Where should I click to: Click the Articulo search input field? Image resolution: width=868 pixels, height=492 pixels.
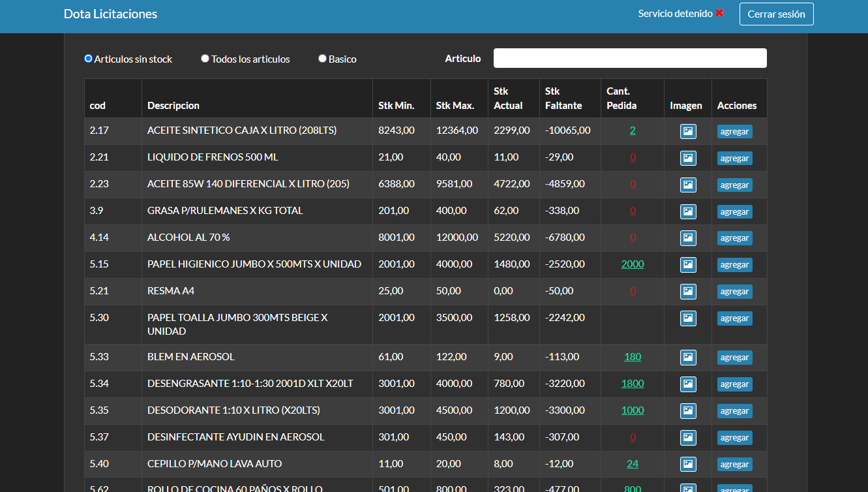coord(629,58)
